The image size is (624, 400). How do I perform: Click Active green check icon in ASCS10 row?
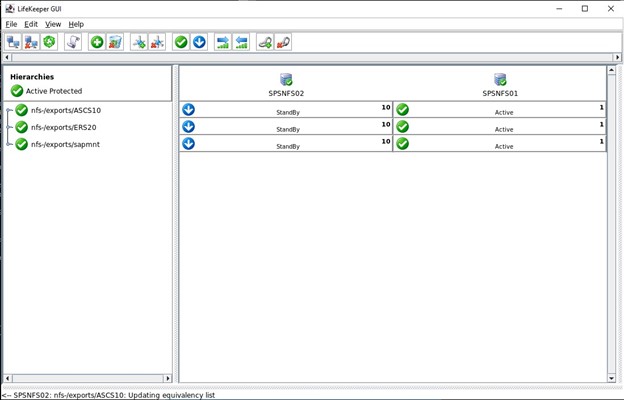click(402, 109)
